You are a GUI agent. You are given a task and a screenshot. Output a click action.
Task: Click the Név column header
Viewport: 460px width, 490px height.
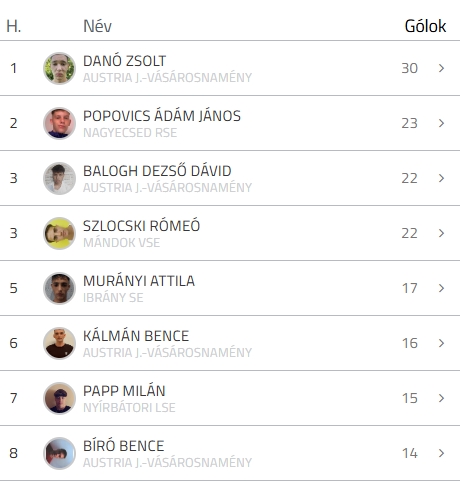point(97,26)
